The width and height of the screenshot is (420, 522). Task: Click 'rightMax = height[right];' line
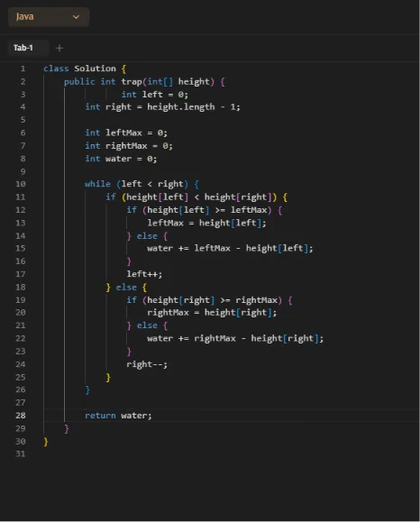click(x=212, y=313)
